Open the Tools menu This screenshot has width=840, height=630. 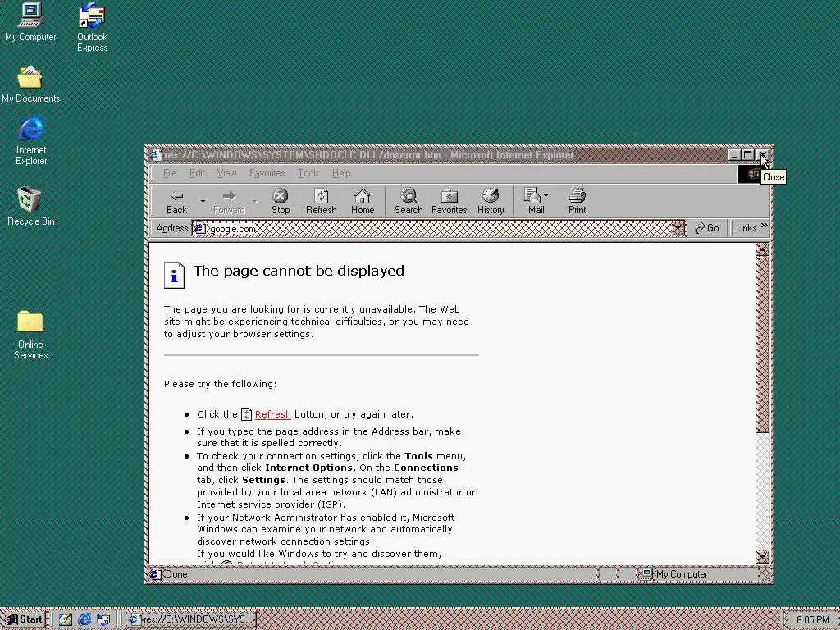coord(308,173)
